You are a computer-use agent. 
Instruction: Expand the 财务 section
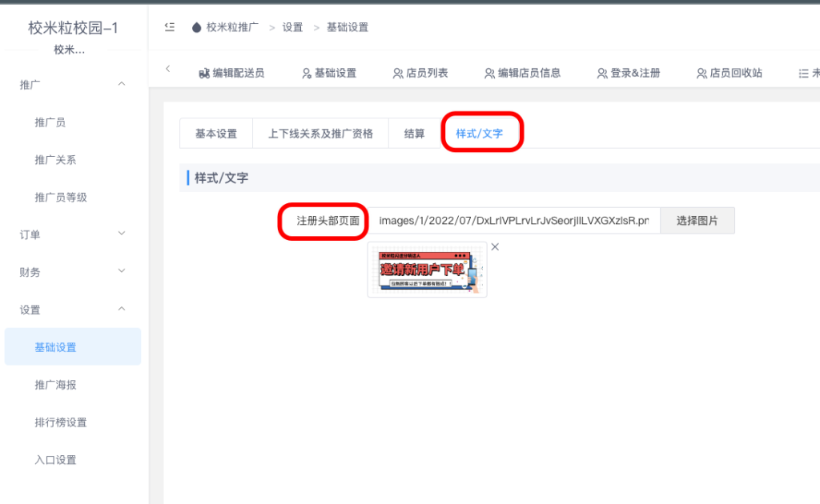tap(72, 271)
